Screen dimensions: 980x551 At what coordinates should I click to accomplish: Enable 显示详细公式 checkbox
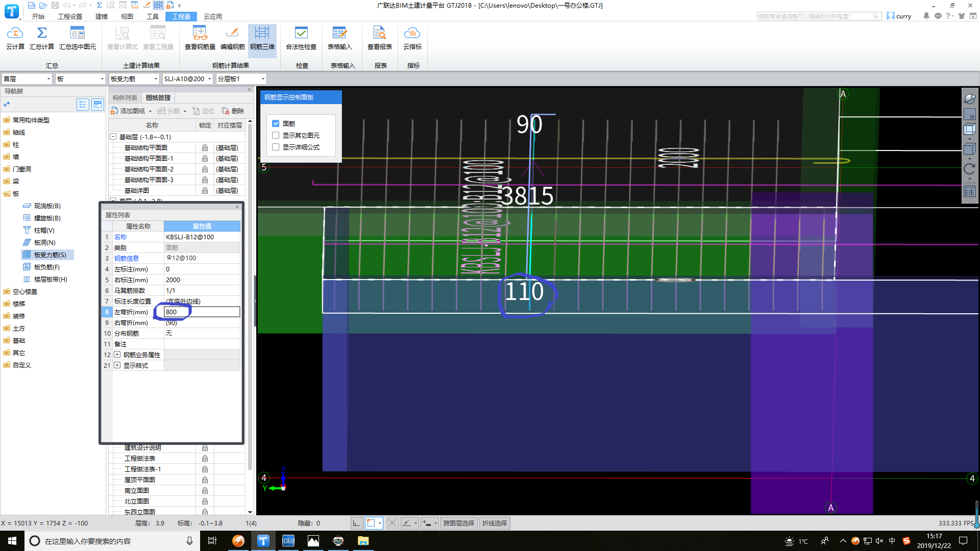[276, 147]
